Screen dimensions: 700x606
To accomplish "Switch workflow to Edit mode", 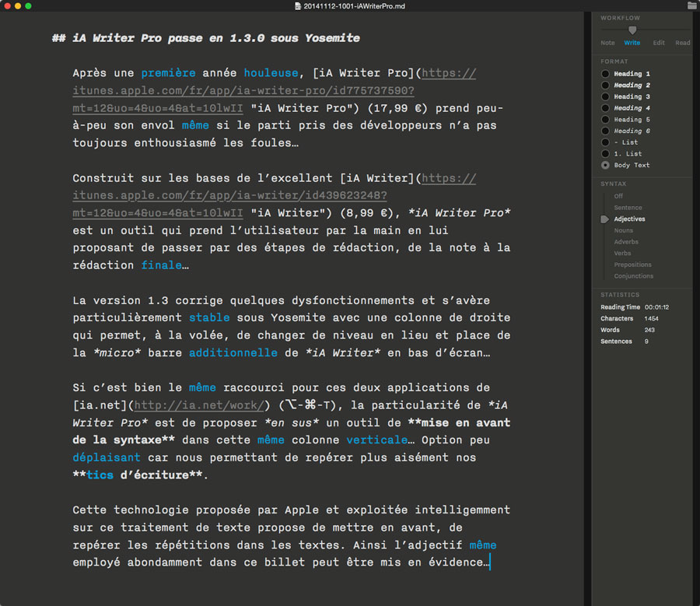I will [x=659, y=43].
